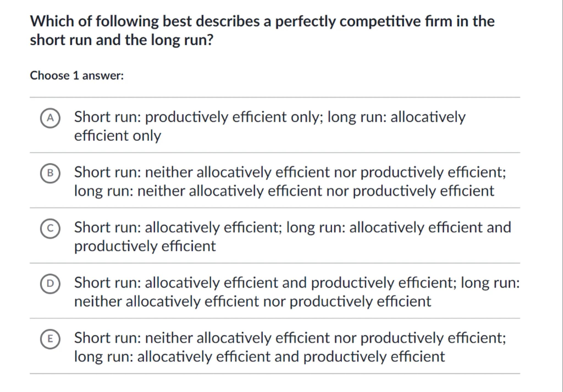Click 'long run: allocatively efficient and productively efficient'
563x392 pixels.
click(260, 357)
